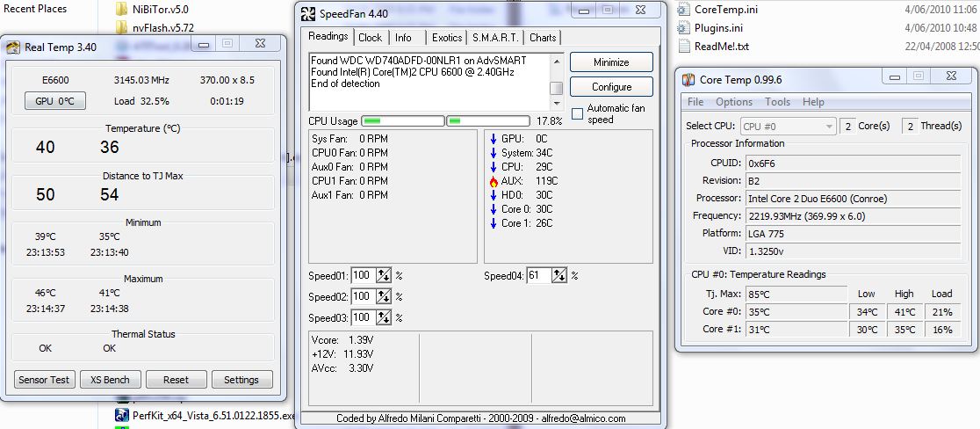Click the GPU 0°C button in Real Temp
Viewport: 980px width, 429px height.
click(x=55, y=101)
